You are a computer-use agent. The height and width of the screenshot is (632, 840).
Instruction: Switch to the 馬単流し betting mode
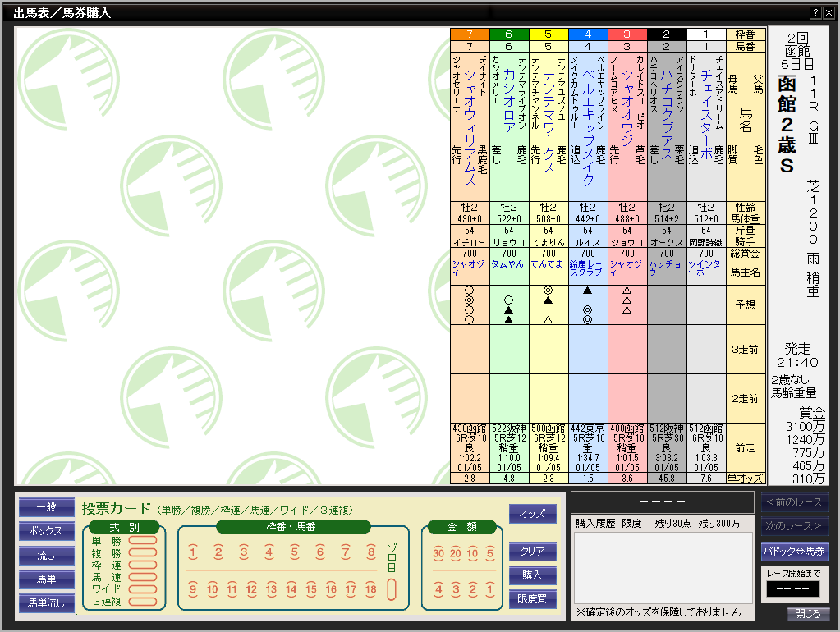47,603
